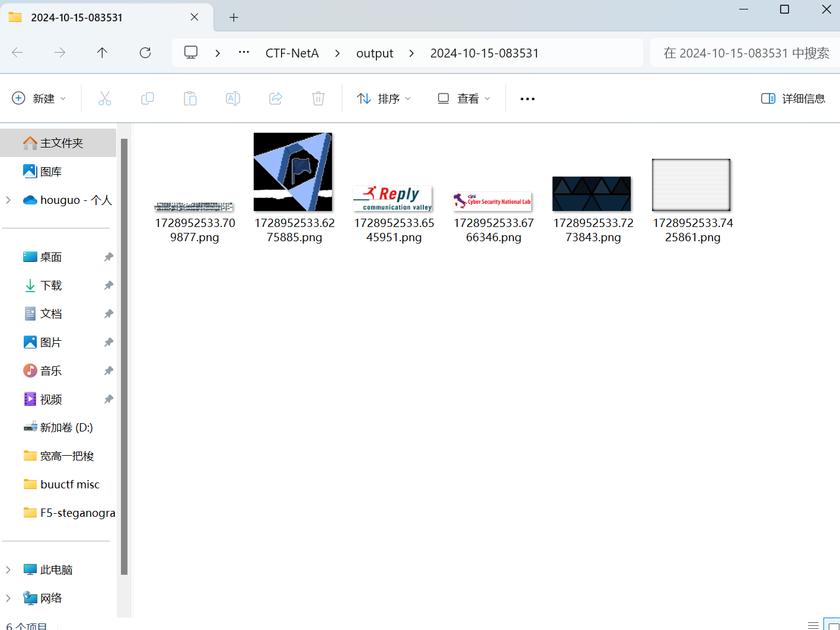Switch to large thumbnails view icon
This screenshot has height=630, width=840.
pyautogui.click(x=832, y=625)
